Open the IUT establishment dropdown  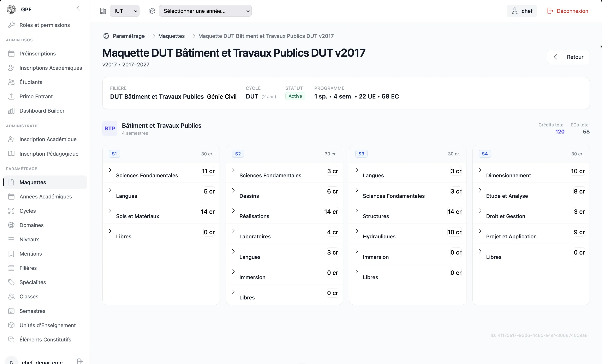tap(125, 11)
